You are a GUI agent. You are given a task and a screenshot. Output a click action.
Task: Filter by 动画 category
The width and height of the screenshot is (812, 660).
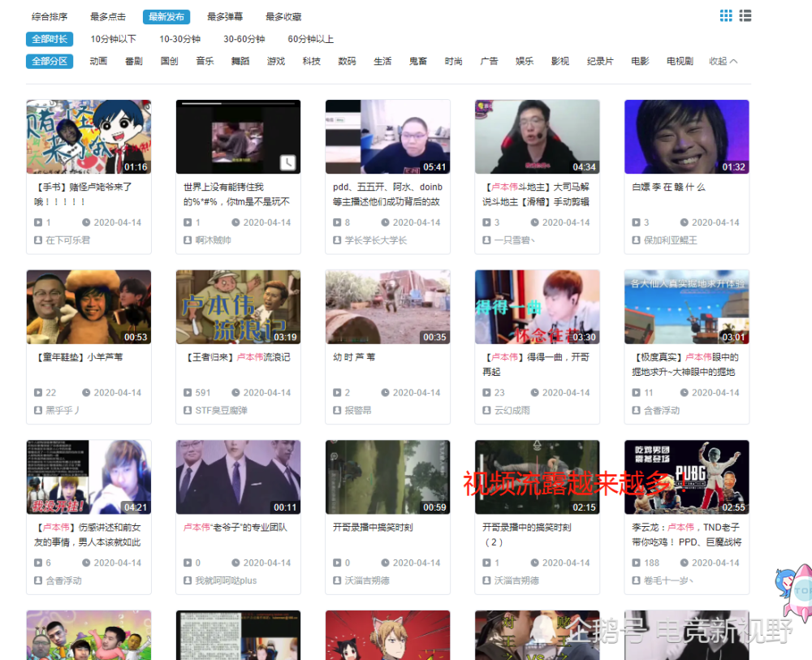tap(98, 61)
